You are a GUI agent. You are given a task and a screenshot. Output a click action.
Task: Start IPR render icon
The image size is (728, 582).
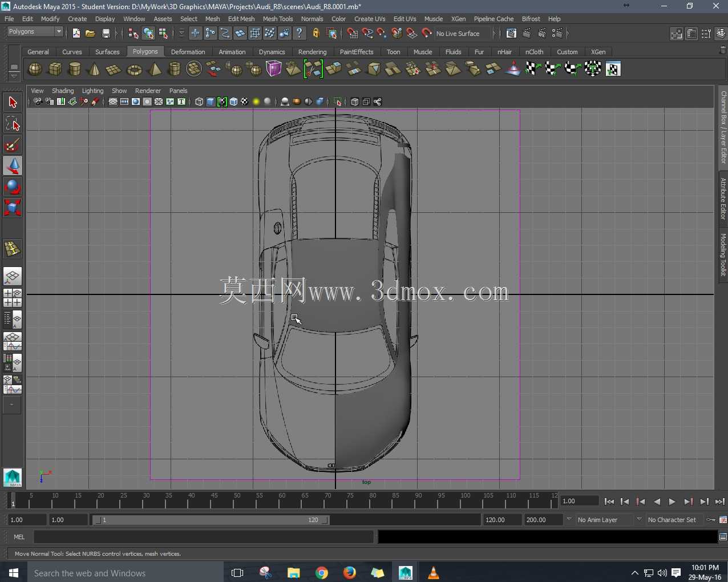542,34
